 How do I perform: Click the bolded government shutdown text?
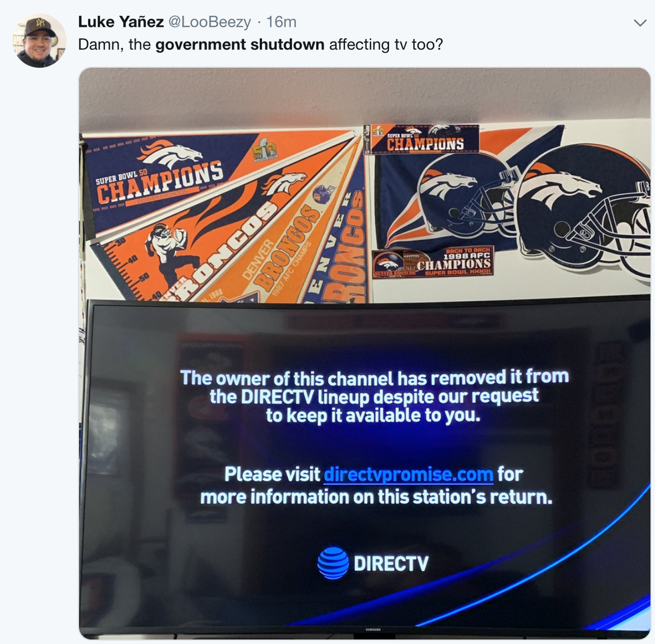coord(240,44)
